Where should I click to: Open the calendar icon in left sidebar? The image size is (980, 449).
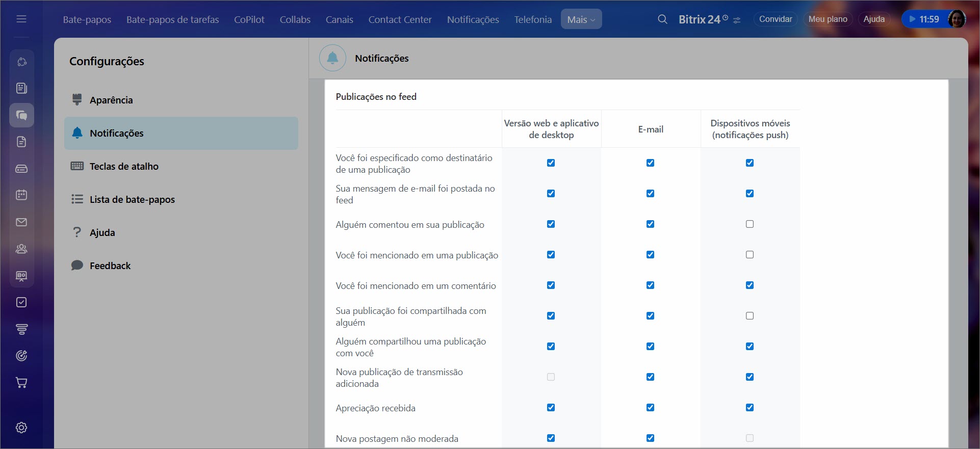(x=21, y=195)
